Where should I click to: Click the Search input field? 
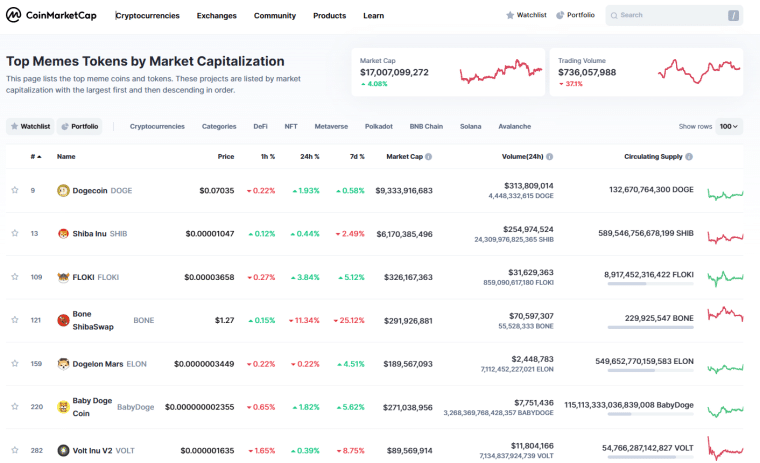pyautogui.click(x=674, y=16)
